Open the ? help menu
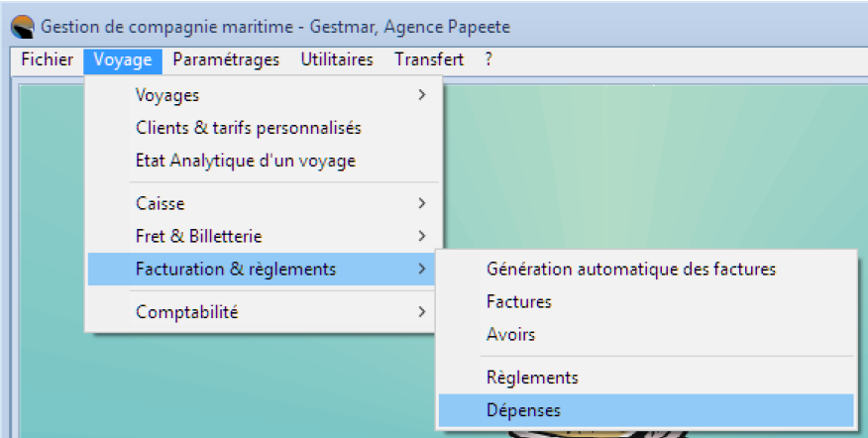 488,59
